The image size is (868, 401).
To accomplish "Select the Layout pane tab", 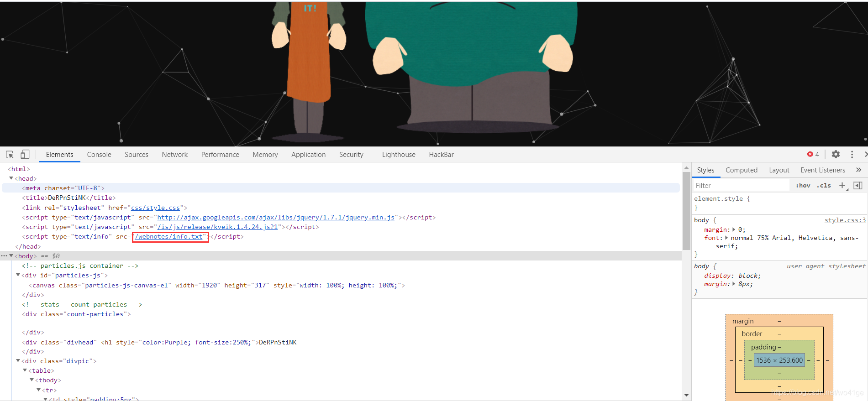I will [779, 170].
